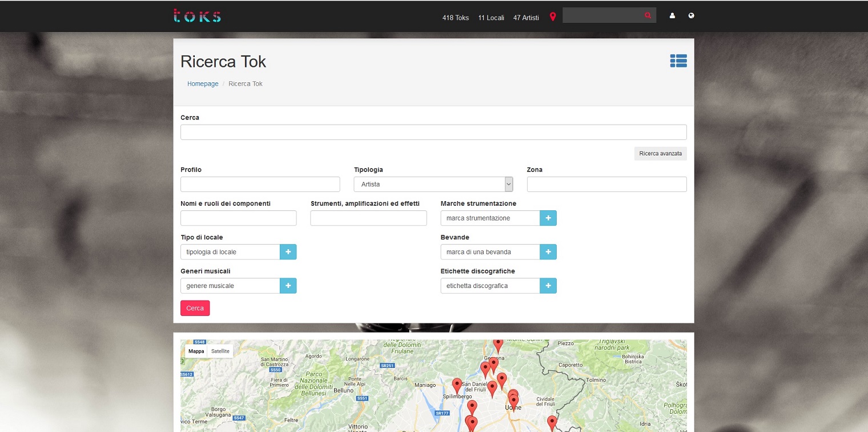The height and width of the screenshot is (432, 868).
Task: Go to Homepage breadcrumb link
Action: (x=203, y=84)
